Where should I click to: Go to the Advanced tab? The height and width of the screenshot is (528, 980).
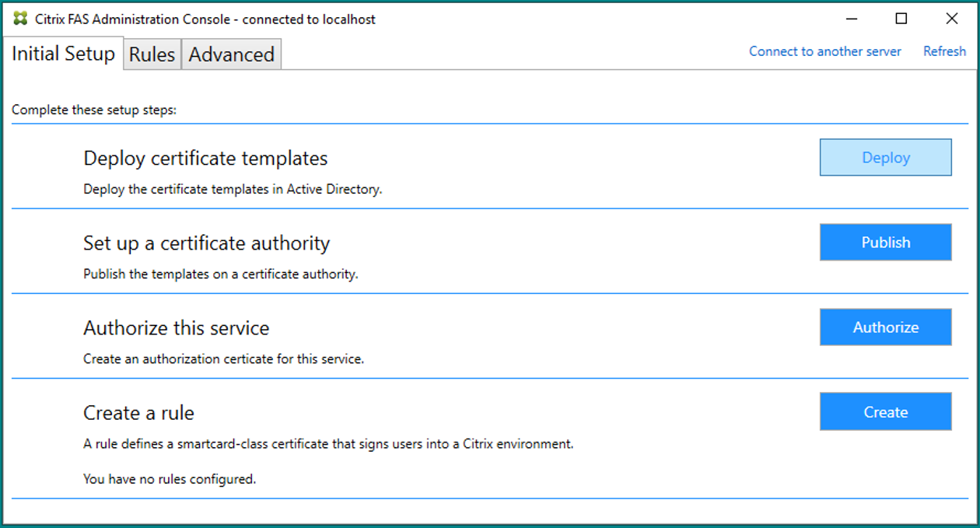(231, 54)
